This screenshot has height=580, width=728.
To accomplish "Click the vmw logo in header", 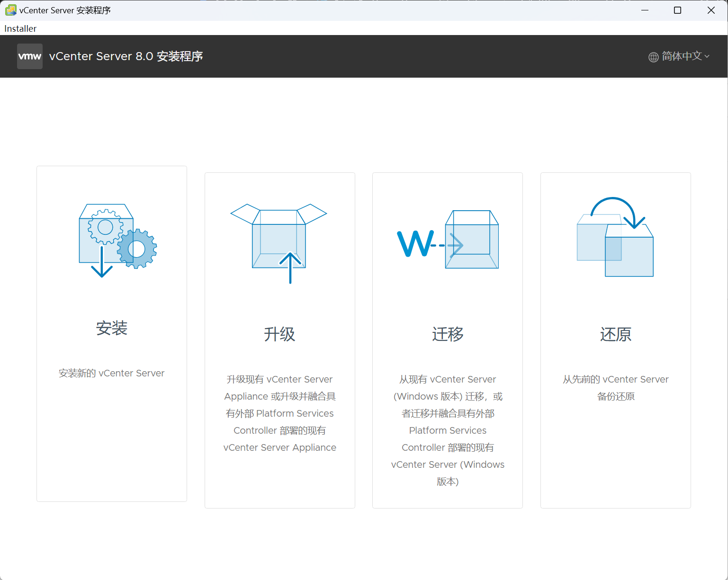I will 30,56.
